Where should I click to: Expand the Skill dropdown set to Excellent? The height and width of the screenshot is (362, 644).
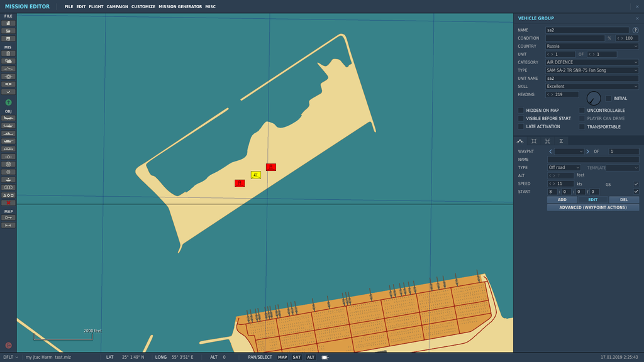coord(592,86)
